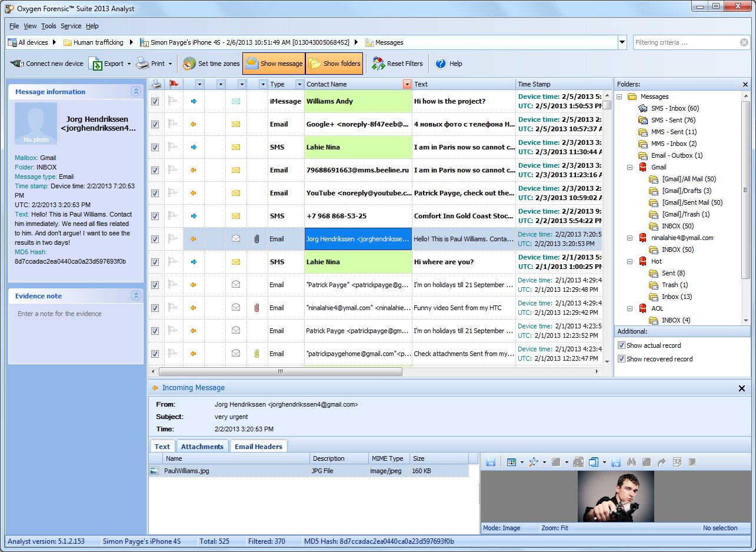Click the paperclip icon in the Jorg Hendrikssen row
This screenshot has width=756, height=552.
[x=257, y=239]
